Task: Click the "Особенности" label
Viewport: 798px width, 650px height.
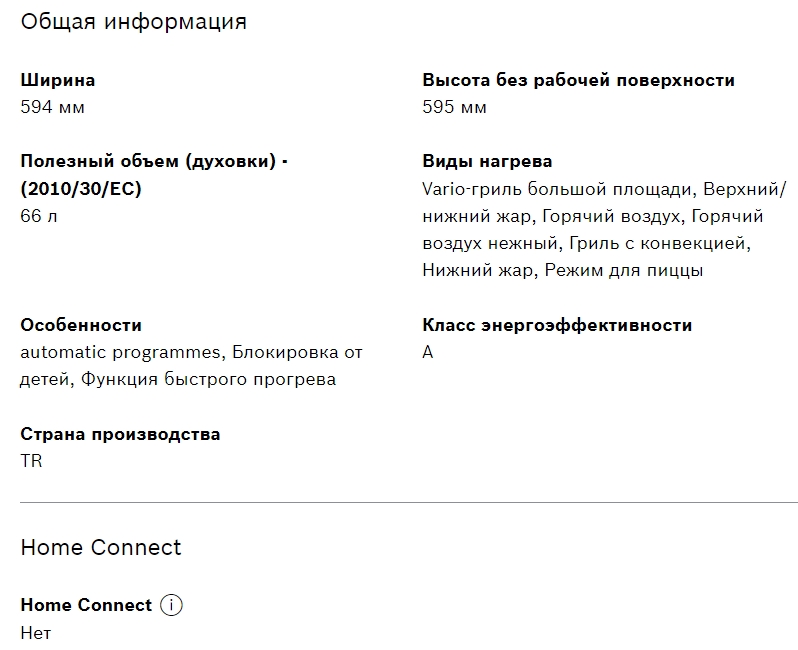Action: (x=81, y=325)
